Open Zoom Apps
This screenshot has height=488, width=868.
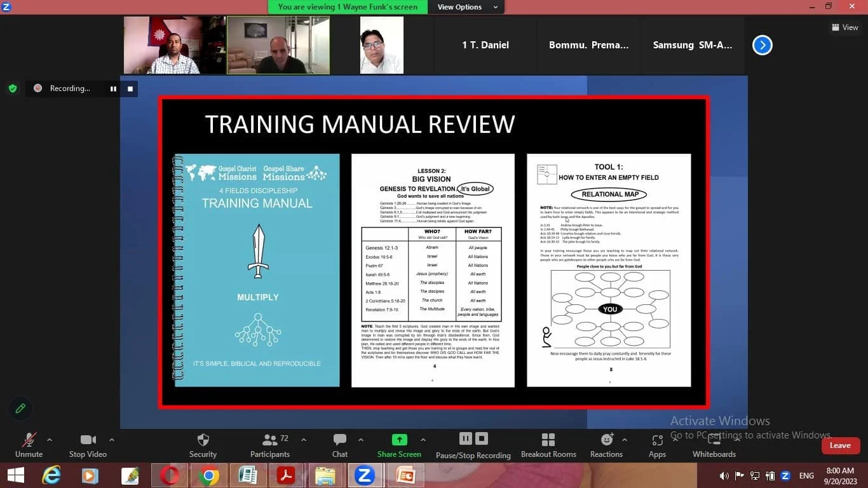657,445
